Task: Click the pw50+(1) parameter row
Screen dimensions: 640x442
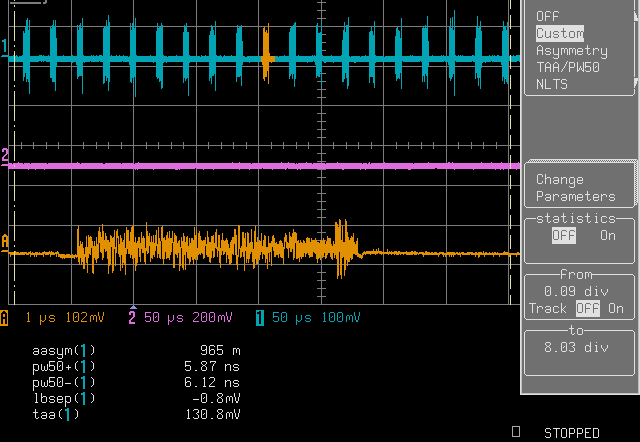Action: pos(136,366)
